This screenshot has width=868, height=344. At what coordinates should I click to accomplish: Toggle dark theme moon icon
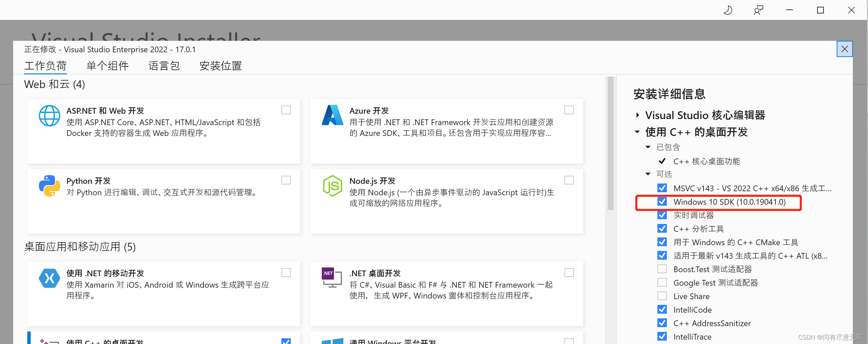[x=728, y=10]
